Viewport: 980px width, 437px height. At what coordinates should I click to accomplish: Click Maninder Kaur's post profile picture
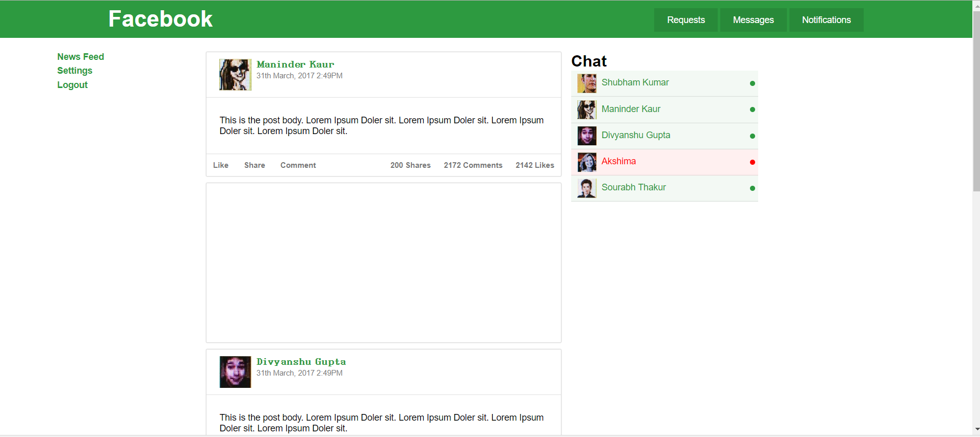coord(235,75)
